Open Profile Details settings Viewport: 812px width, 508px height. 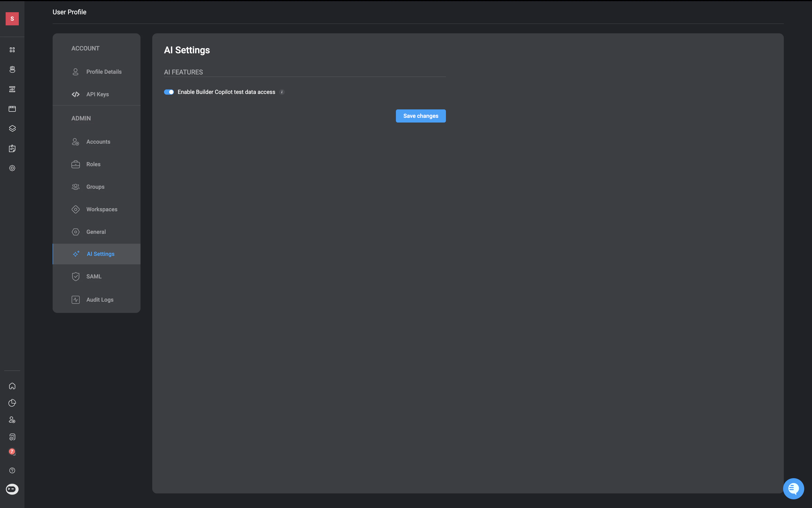[104, 72]
